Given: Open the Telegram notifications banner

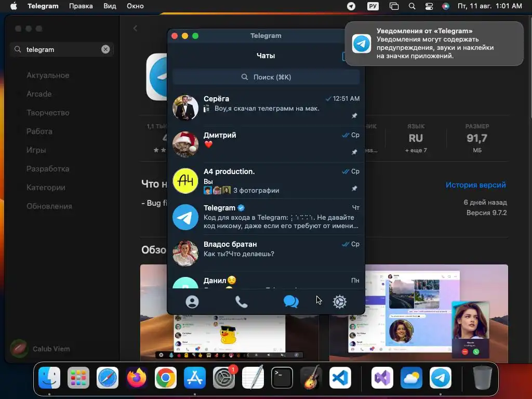Looking at the screenshot, I should tap(434, 44).
